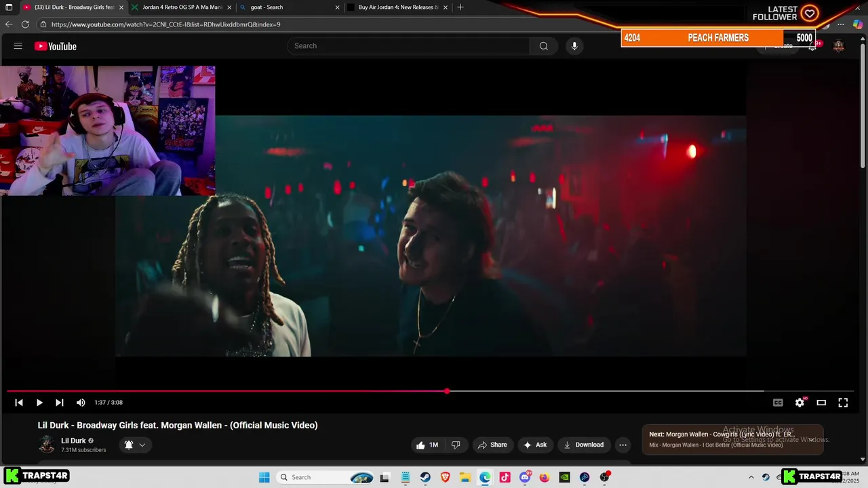Go to YouTube home via logo
Image resolution: width=868 pixels, height=488 pixels.
pyautogui.click(x=56, y=46)
